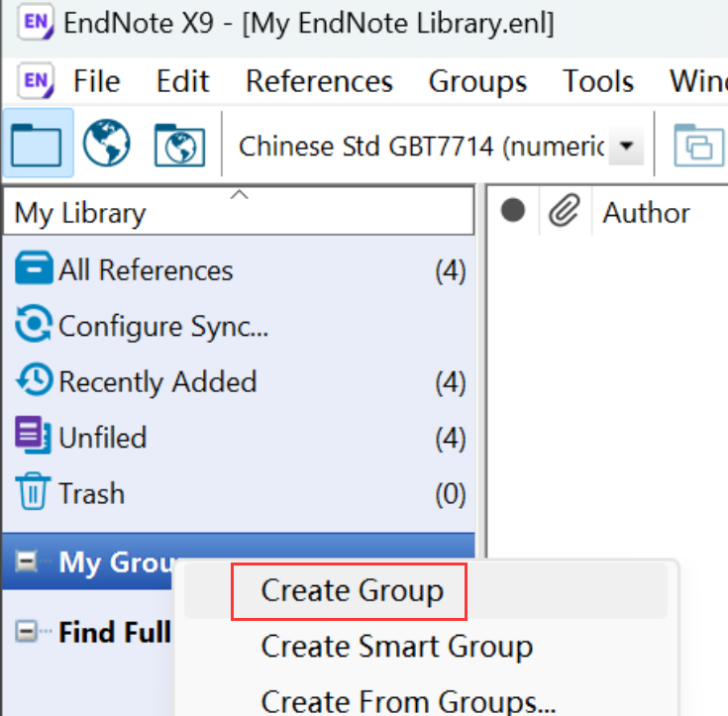Click the My Library panel header
This screenshot has width=728, height=716.
(239, 211)
